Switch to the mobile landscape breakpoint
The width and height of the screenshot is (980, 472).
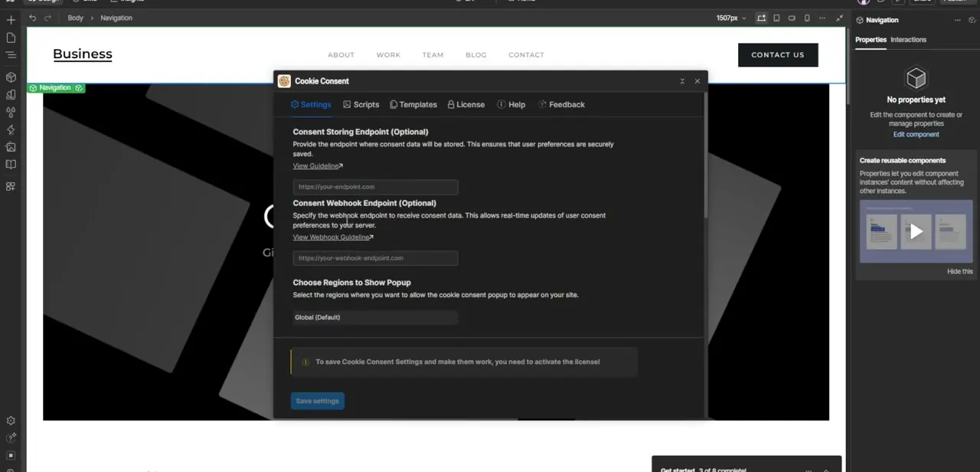(x=792, y=18)
